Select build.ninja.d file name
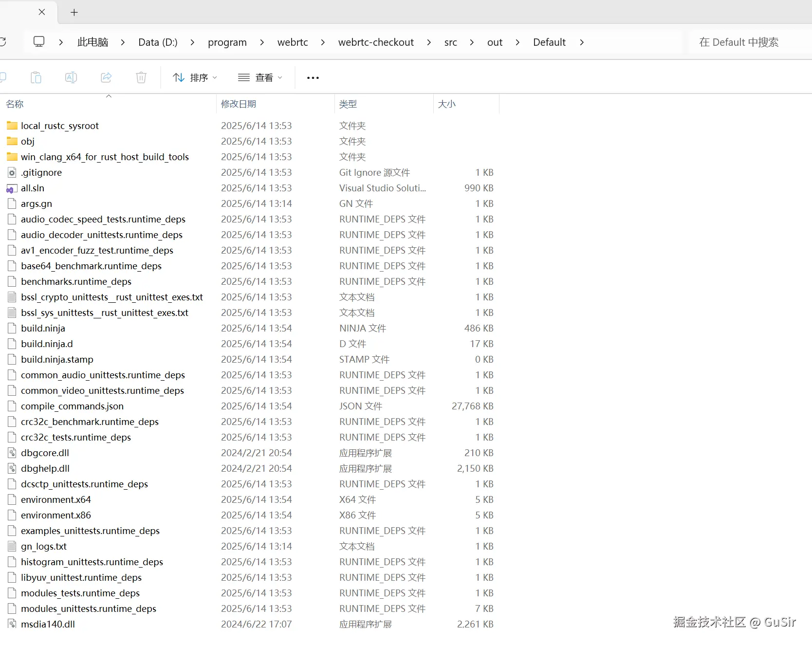Screen dimensions: 812x645 click(47, 344)
